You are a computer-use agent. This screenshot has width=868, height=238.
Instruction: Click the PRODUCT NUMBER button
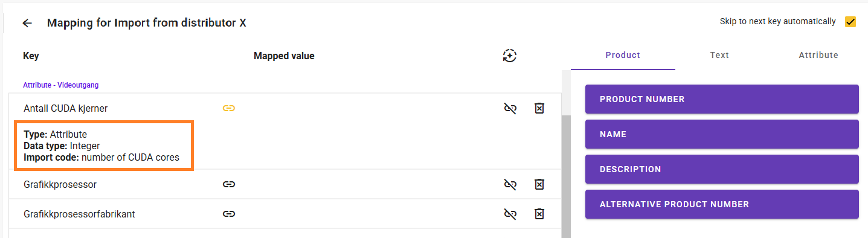tap(722, 99)
